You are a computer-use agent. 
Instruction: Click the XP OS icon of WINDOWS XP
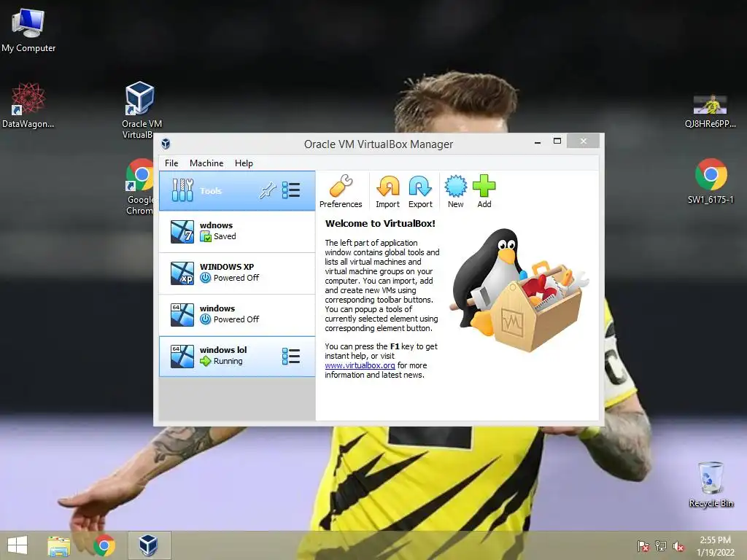[182, 273]
